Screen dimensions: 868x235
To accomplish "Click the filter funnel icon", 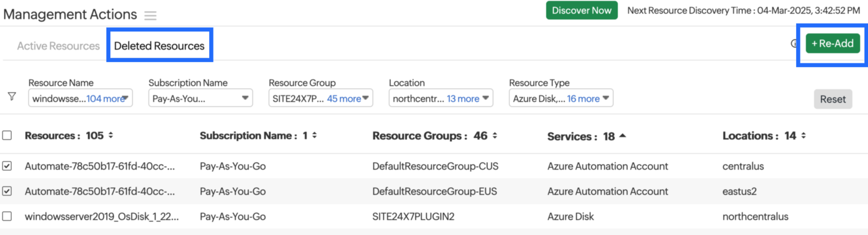I will coord(12,96).
